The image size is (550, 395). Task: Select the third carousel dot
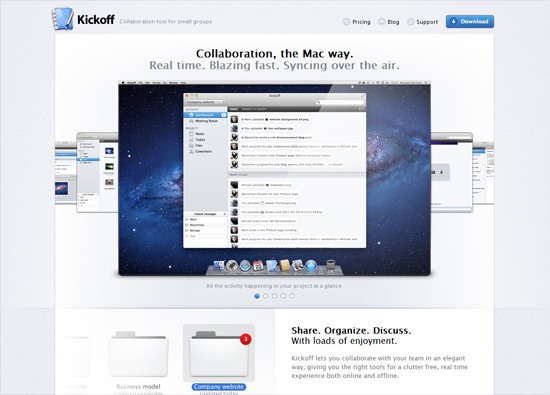[274, 296]
